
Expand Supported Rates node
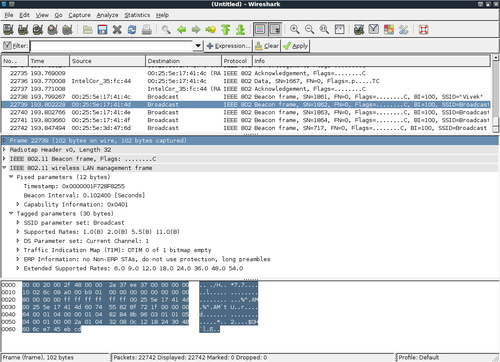[18, 232]
